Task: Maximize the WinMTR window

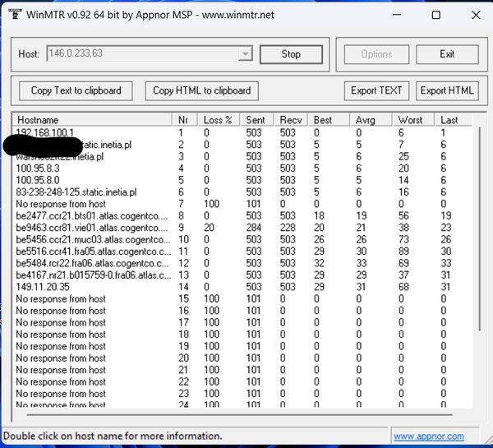Action: [435, 15]
